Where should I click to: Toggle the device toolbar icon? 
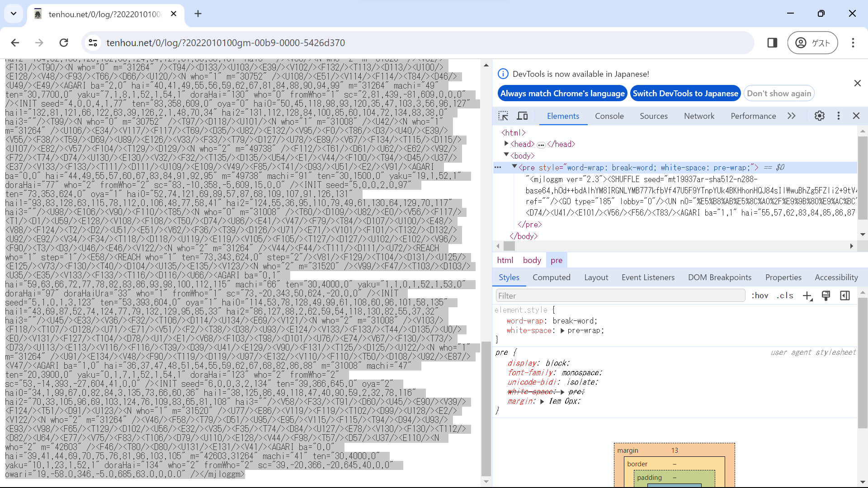522,116
